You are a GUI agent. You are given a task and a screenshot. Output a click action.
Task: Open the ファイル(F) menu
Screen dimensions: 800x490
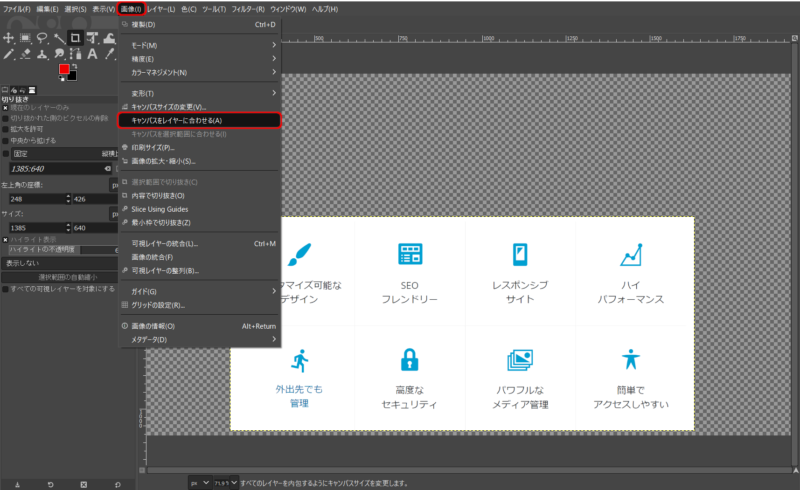tap(17, 9)
